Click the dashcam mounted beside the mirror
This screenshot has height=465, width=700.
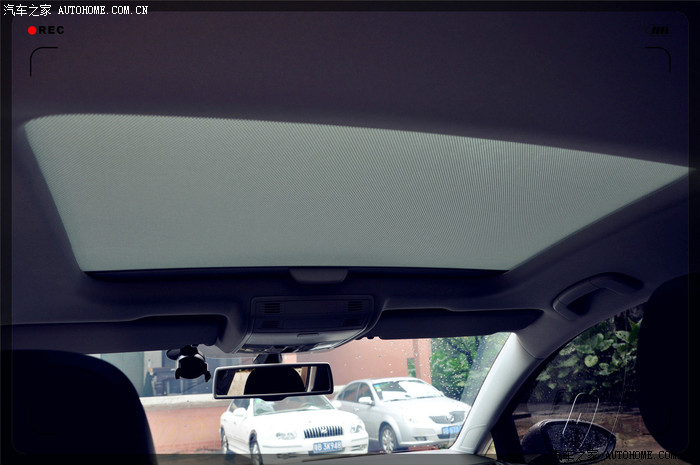click(190, 364)
